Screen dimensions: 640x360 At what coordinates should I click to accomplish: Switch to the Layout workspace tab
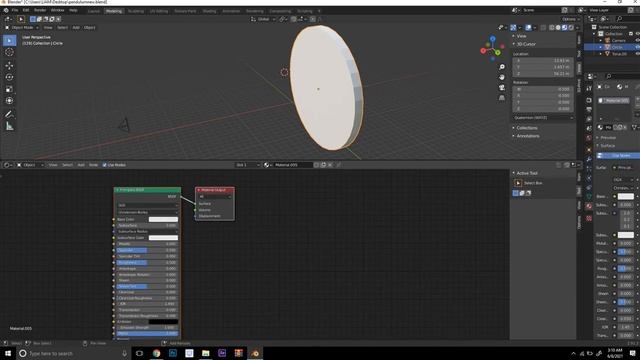pos(93,11)
